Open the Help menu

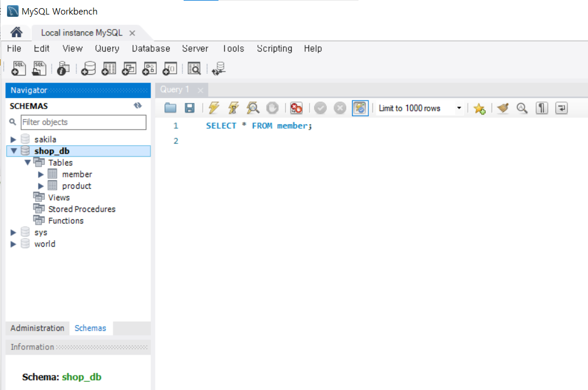point(313,48)
